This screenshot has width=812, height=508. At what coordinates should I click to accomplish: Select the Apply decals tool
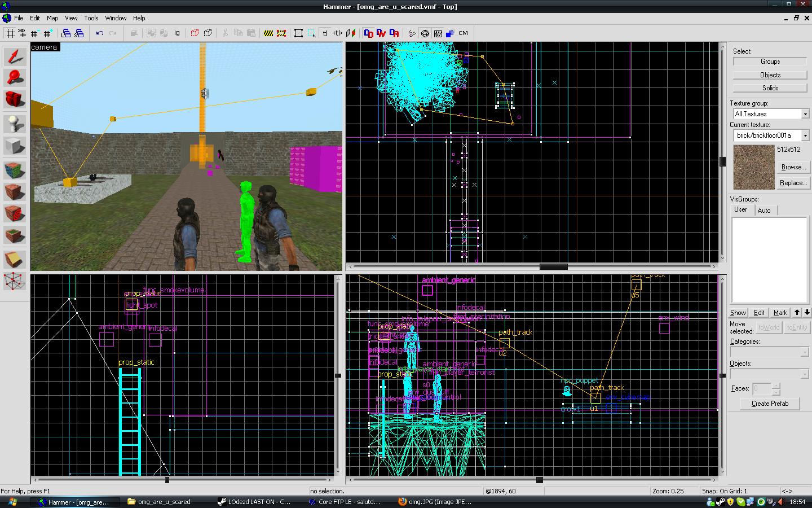click(x=15, y=214)
